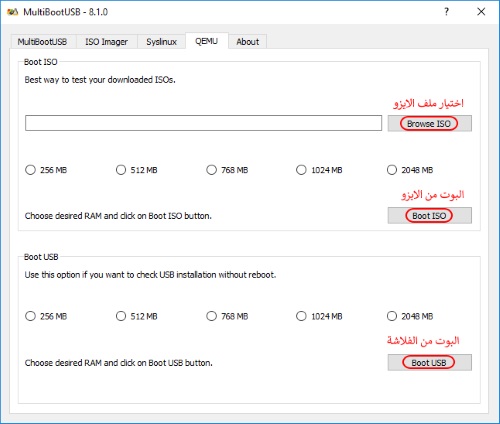The height and width of the screenshot is (424, 500).
Task: Switch to the MultiBootUSB tab
Action: [43, 42]
